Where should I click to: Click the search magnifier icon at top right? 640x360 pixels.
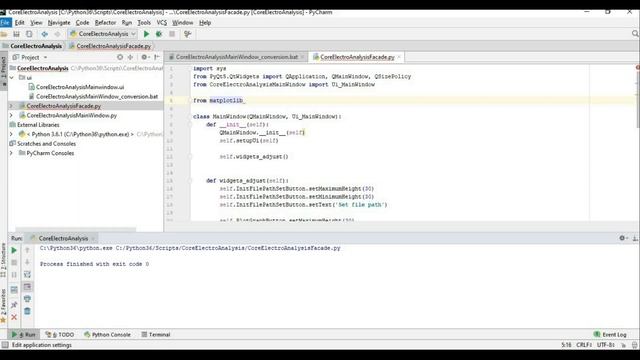635,34
